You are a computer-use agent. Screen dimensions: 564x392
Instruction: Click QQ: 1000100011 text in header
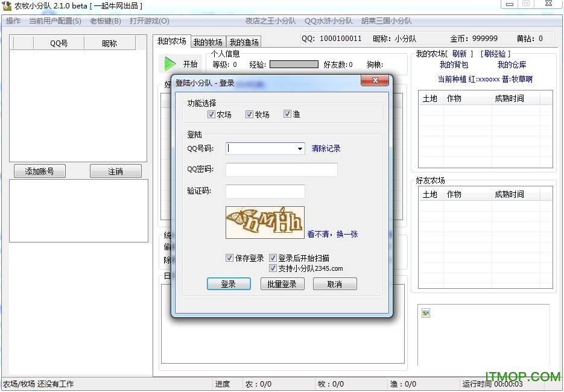(x=332, y=39)
